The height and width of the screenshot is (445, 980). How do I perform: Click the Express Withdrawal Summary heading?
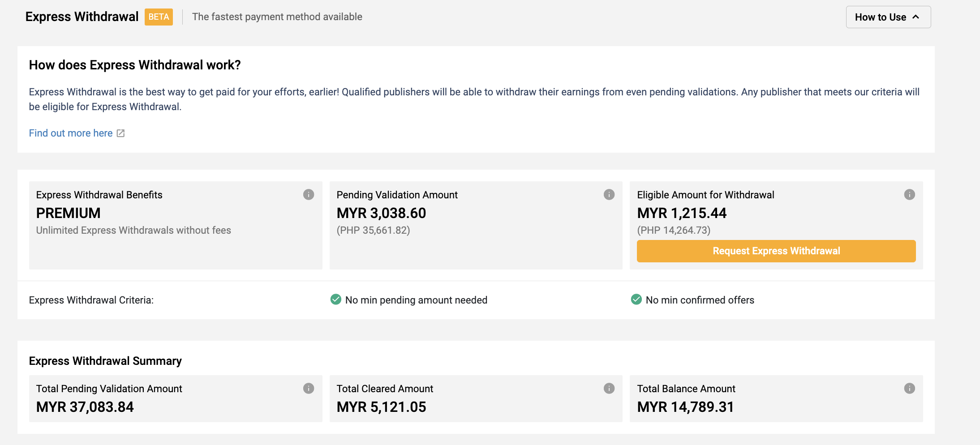coord(105,361)
